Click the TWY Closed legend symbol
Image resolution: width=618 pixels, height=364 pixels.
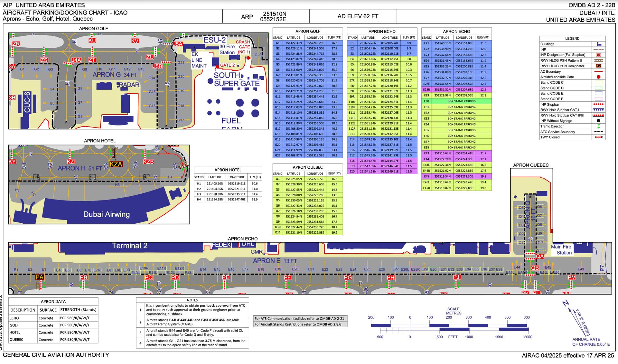coord(598,137)
